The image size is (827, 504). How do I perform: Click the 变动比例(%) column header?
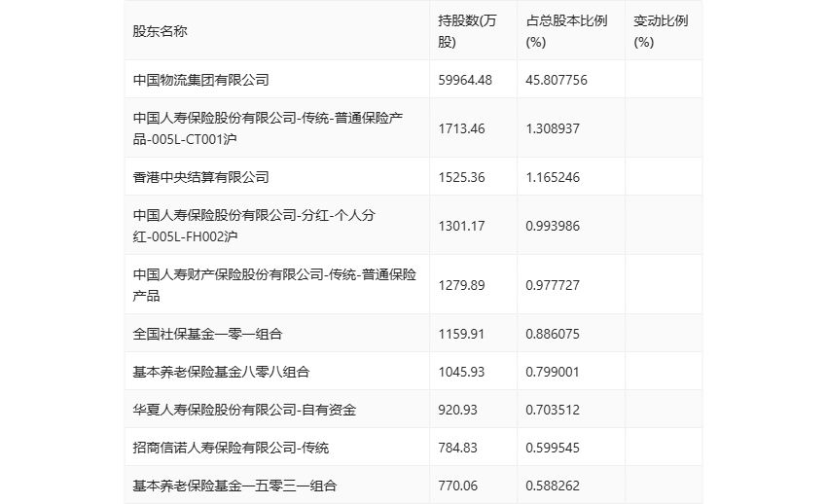click(x=661, y=31)
